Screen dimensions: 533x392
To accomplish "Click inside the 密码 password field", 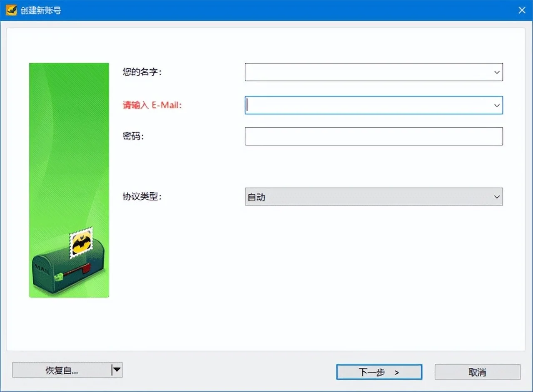I will (x=374, y=136).
